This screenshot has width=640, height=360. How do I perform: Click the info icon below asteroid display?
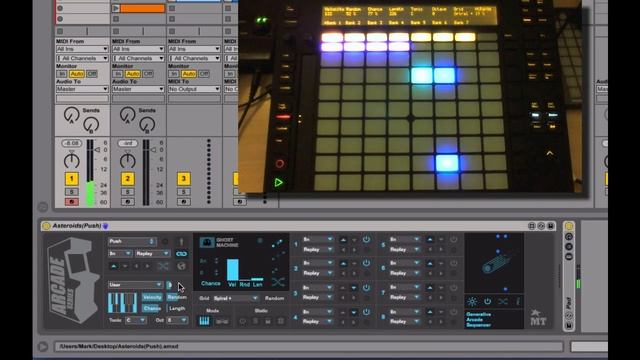click(x=518, y=302)
